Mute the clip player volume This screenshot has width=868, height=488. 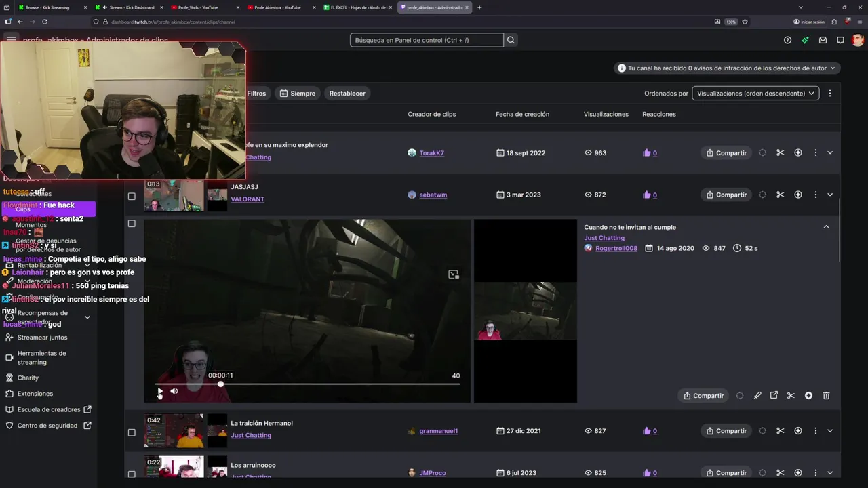tap(174, 391)
